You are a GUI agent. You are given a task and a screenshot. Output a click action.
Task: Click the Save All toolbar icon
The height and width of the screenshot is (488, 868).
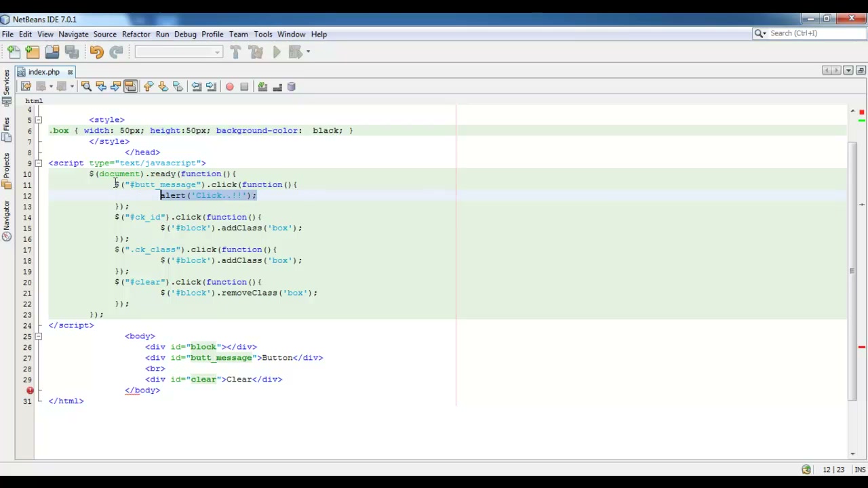coord(71,52)
